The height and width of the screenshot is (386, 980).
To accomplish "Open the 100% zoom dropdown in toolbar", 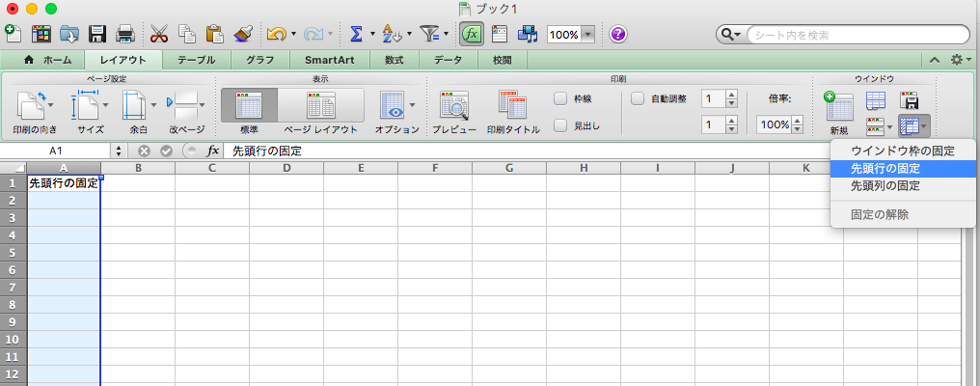I will 586,35.
